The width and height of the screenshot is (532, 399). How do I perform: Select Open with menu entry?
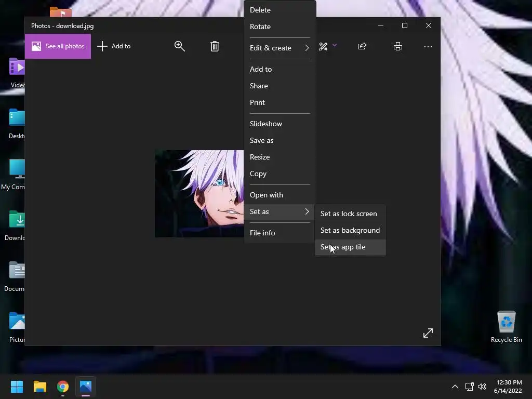pyautogui.click(x=280, y=195)
